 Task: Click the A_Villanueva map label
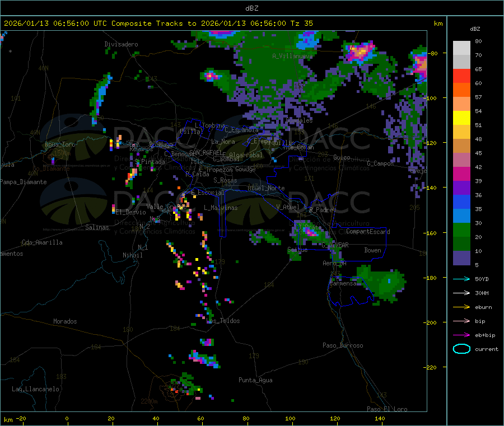292,56
